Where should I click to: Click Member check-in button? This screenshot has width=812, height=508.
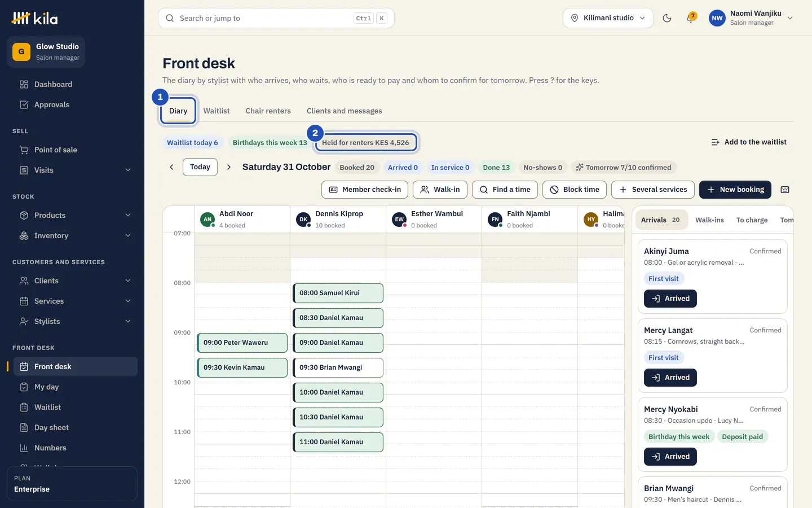365,190
